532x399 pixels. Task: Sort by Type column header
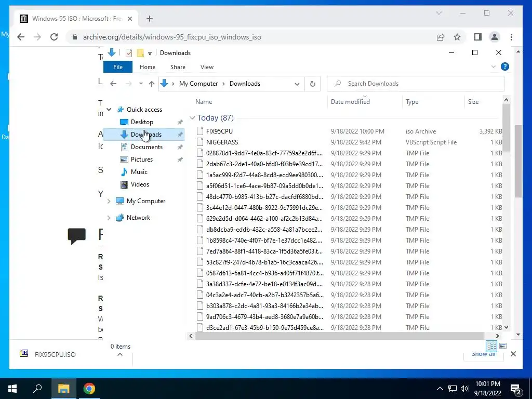tap(412, 101)
